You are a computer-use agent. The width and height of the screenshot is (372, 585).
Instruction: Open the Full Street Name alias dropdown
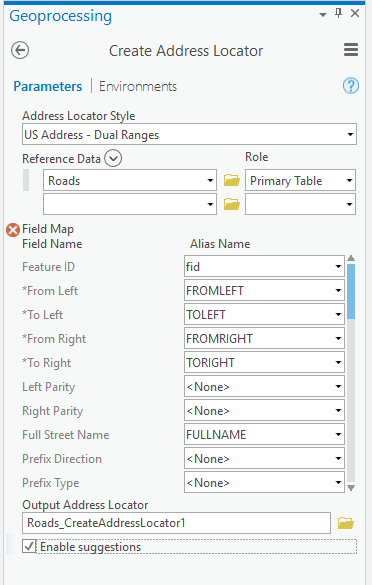264,434
